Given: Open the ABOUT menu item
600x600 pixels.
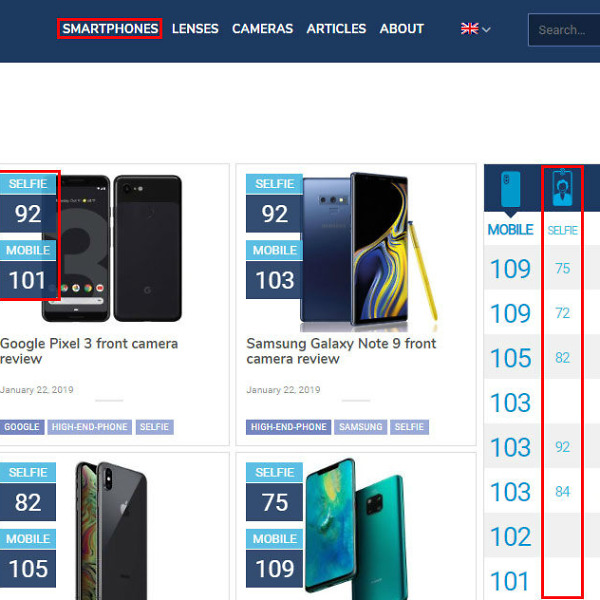Looking at the screenshot, I should tap(402, 29).
